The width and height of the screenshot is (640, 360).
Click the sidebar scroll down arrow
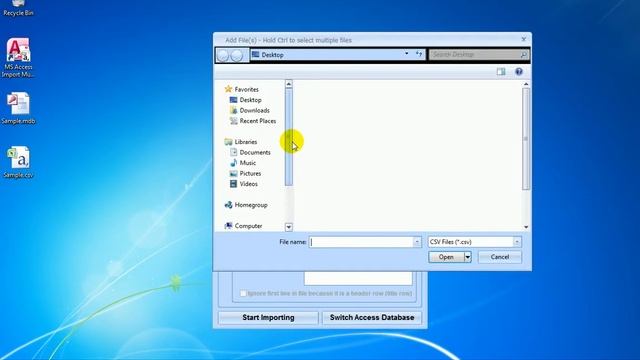[289, 227]
